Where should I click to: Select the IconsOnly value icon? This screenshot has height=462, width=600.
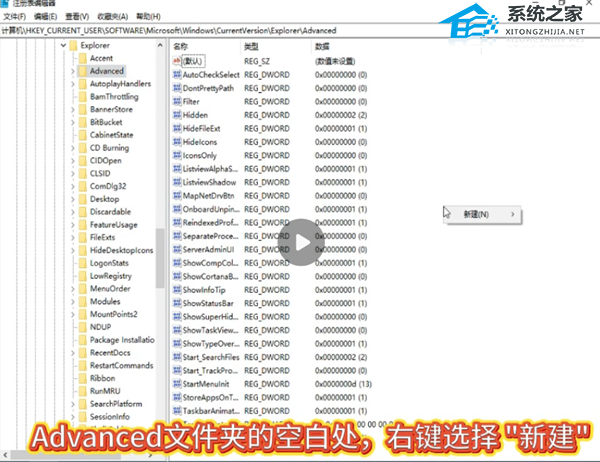tap(177, 155)
